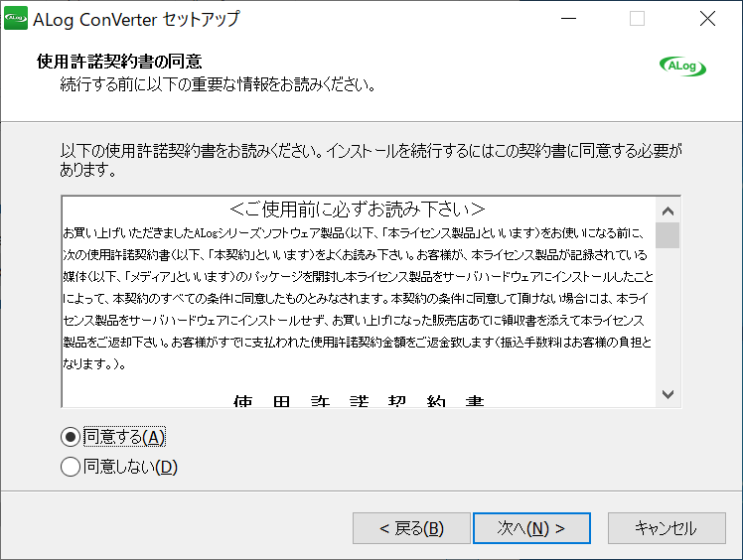
Task: Click the green ALog logo in header
Action: coord(682,67)
